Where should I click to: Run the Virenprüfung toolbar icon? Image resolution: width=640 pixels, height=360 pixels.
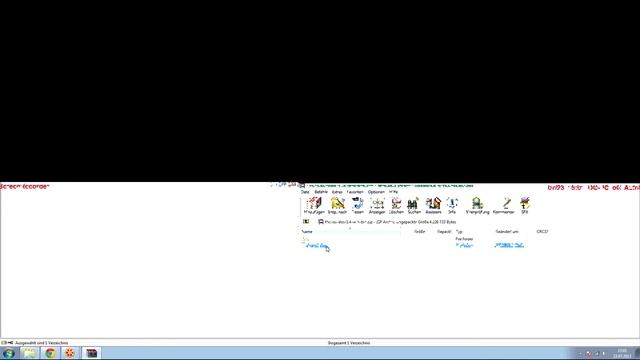[x=477, y=205]
